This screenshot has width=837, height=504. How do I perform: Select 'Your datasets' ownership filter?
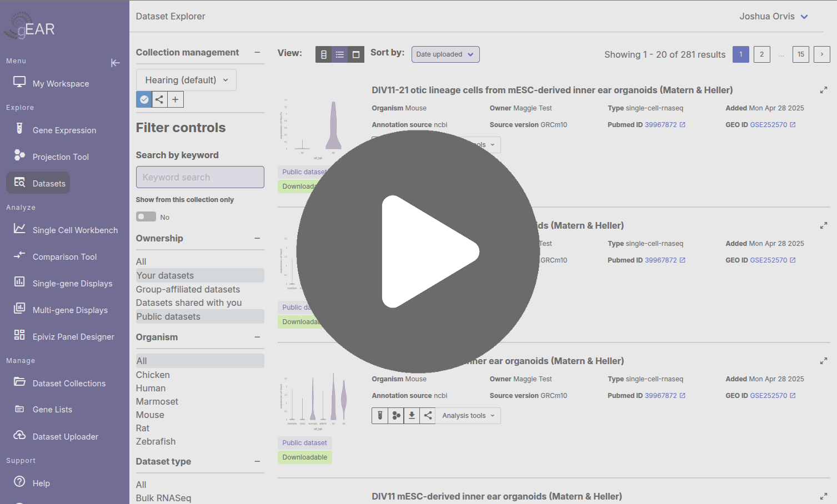point(165,275)
